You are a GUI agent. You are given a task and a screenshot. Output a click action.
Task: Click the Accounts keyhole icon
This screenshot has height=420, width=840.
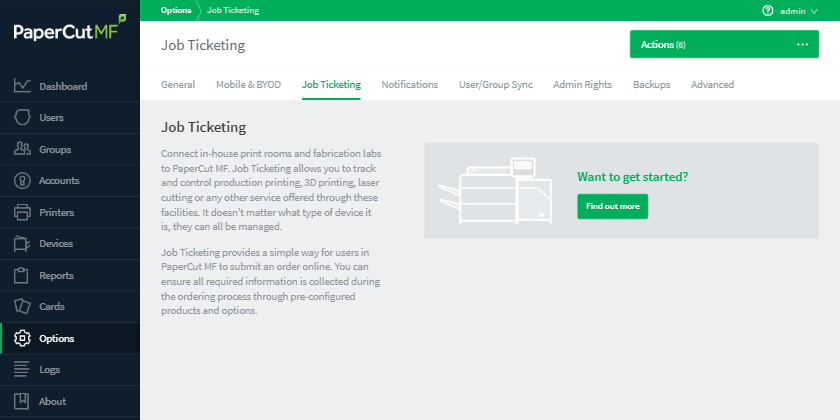(x=22, y=181)
